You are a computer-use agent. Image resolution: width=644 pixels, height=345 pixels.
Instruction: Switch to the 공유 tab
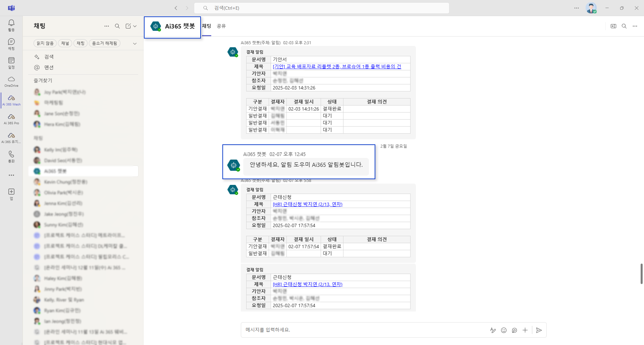click(221, 26)
